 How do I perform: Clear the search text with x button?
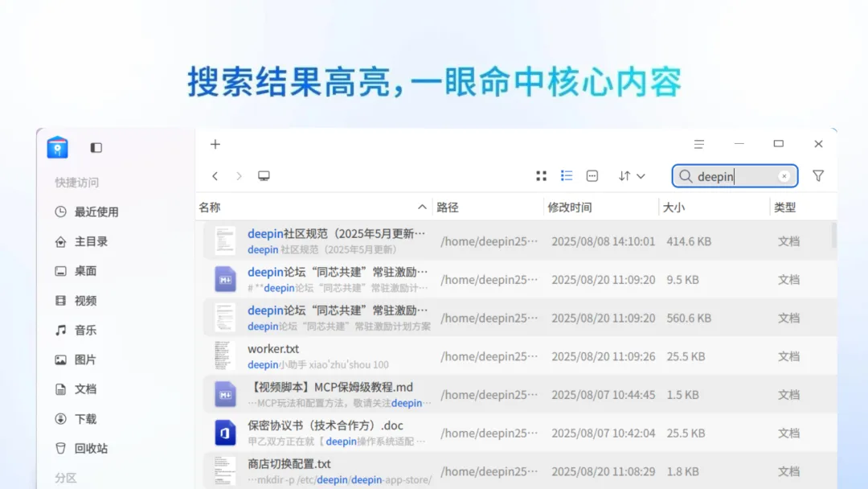point(784,176)
